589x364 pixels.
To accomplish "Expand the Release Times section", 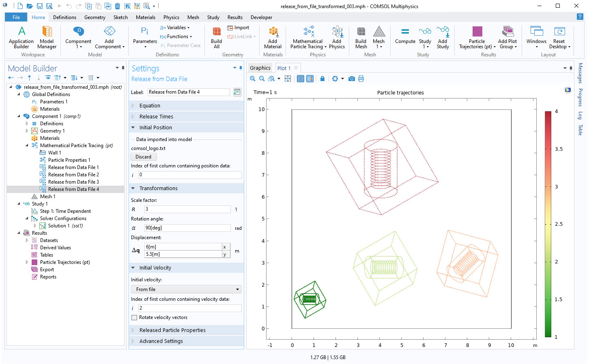I will [156, 117].
